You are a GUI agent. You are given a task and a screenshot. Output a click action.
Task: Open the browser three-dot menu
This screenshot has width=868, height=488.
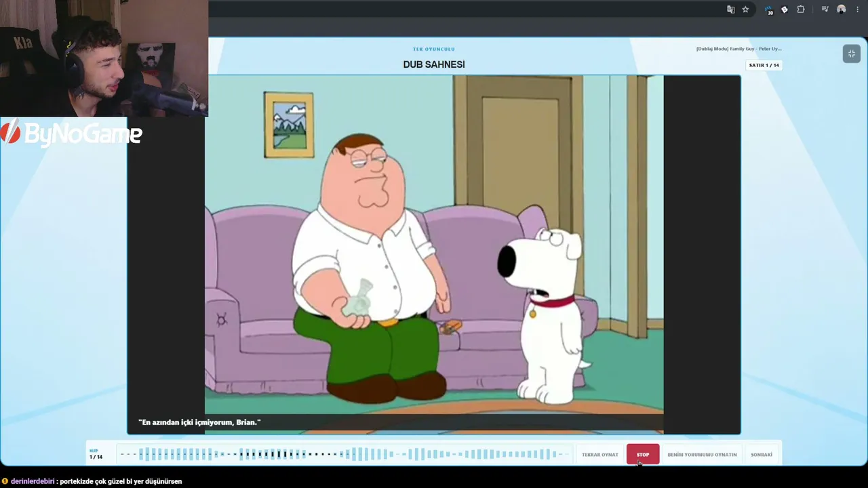tap(857, 9)
